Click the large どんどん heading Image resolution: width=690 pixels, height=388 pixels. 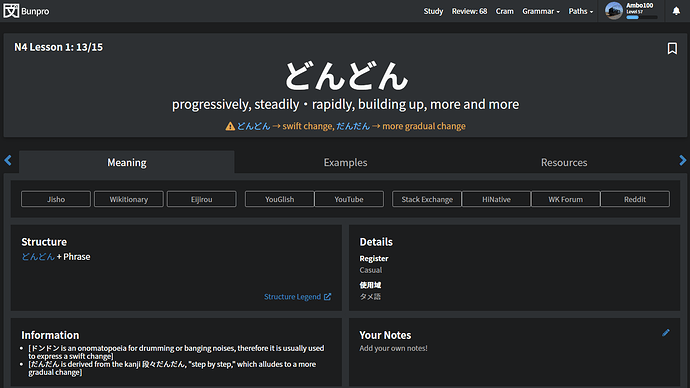tap(346, 76)
